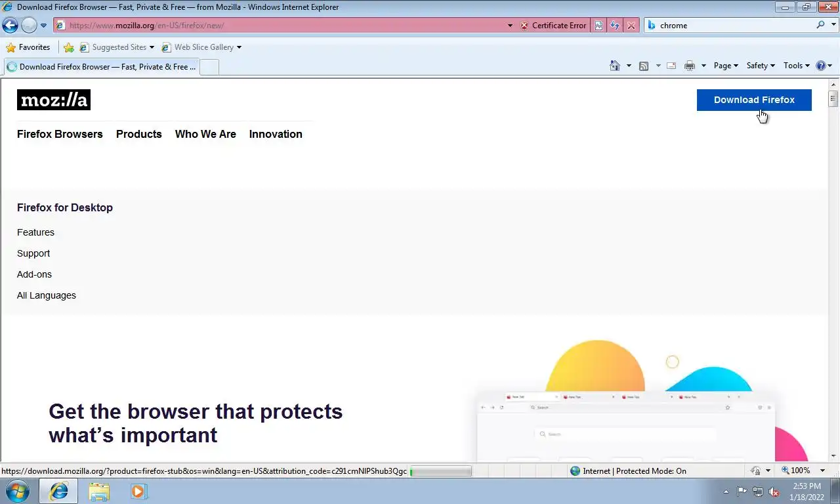Click the scrollbar down arrow
The height and width of the screenshot is (504, 840).
[833, 456]
